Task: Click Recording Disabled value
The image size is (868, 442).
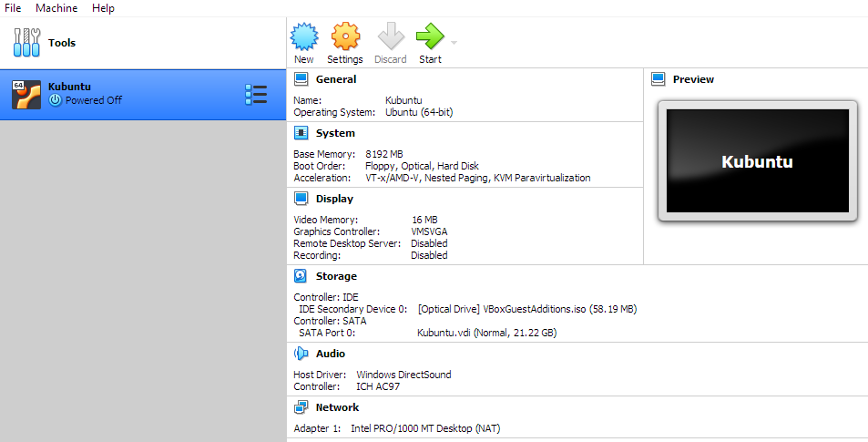Action: point(429,255)
